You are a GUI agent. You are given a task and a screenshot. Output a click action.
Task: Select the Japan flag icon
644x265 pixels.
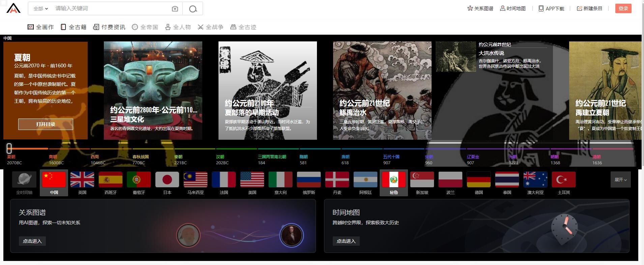click(x=167, y=180)
